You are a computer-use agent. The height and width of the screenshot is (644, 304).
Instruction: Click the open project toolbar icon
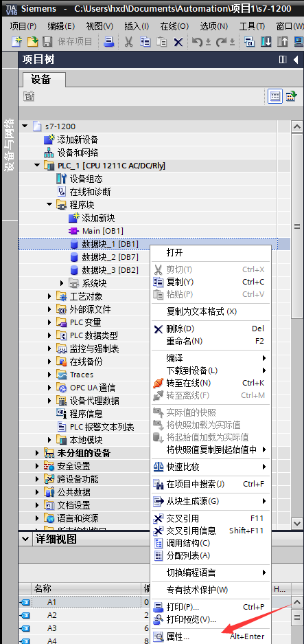point(32,41)
